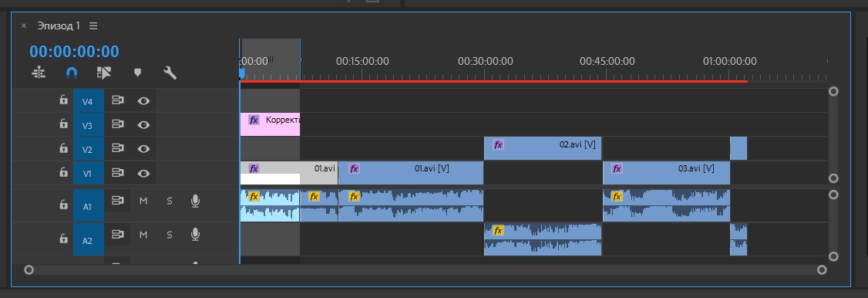Toggle lock on track A2
Image resolution: width=868 pixels, height=298 pixels.
point(64,239)
